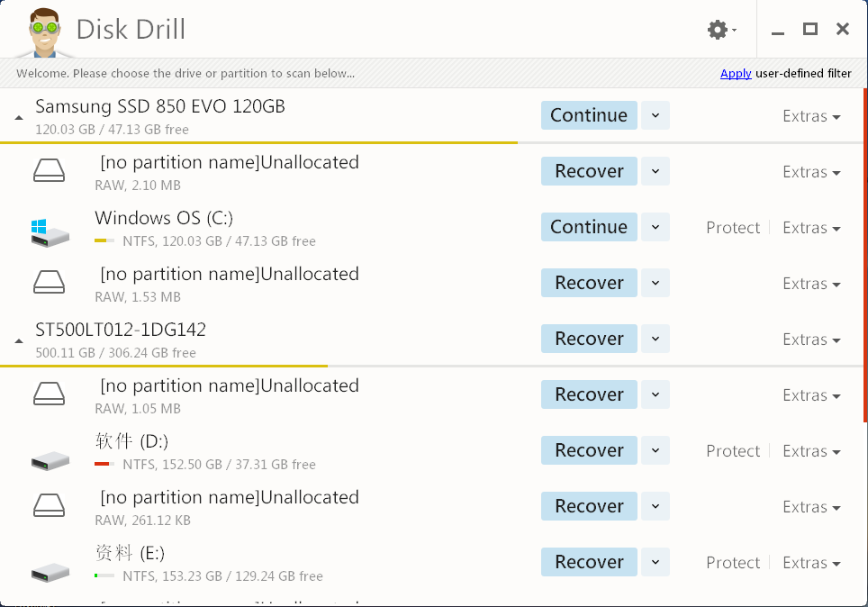
Task: Open recovery options arrow for 2.10 MB partition
Action: coord(656,171)
